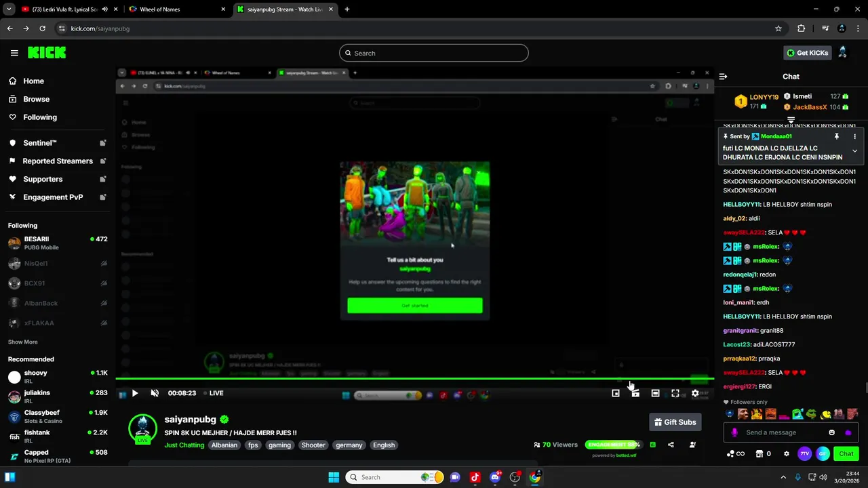The height and width of the screenshot is (488, 868).
Task: Open player settings gear
Action: click(x=695, y=393)
